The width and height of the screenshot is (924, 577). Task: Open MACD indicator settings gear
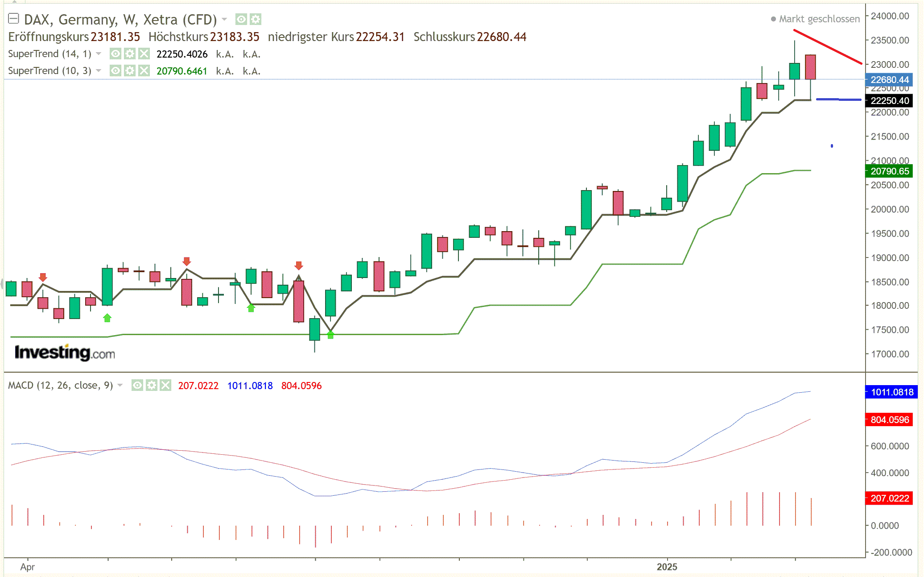[x=152, y=386]
